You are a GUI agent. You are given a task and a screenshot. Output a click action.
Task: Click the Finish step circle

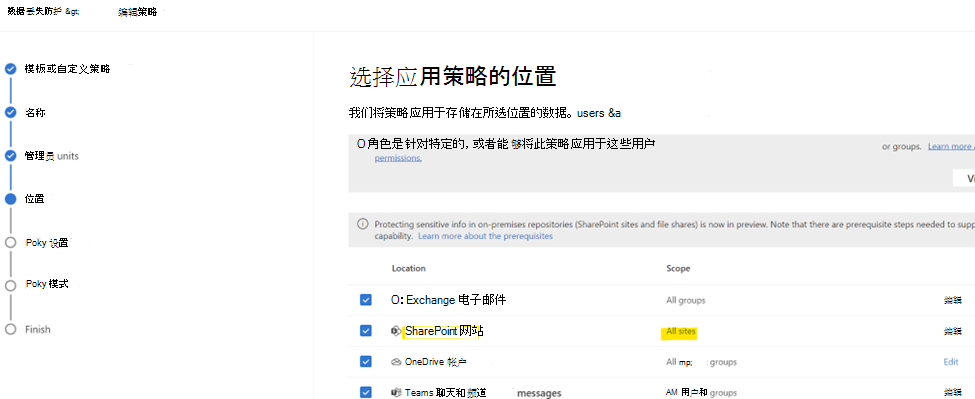click(11, 329)
